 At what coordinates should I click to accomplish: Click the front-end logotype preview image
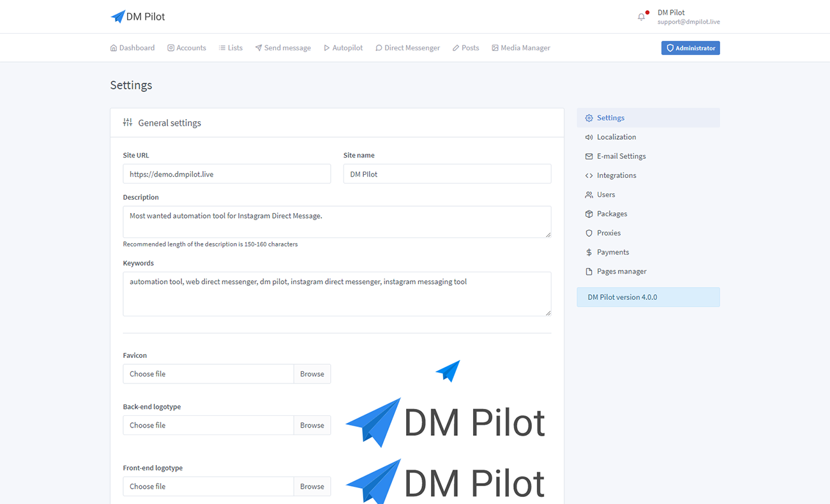point(446,482)
